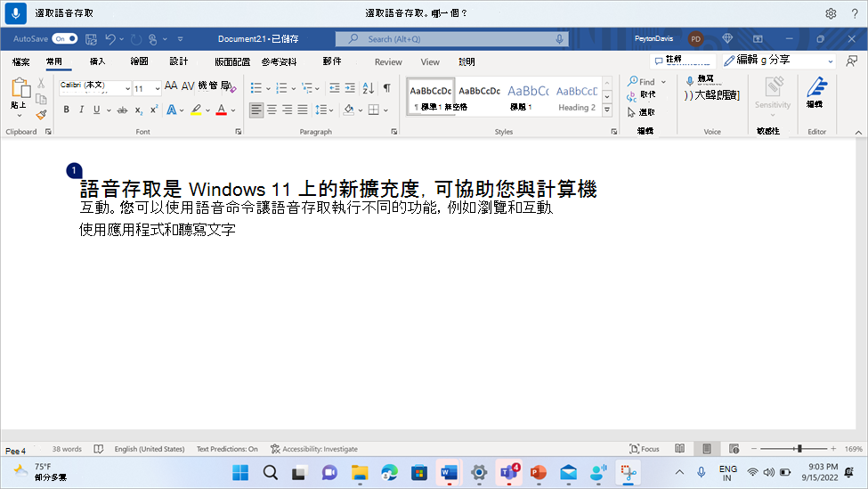
Task: Decrease paragraph indent
Action: coord(335,88)
